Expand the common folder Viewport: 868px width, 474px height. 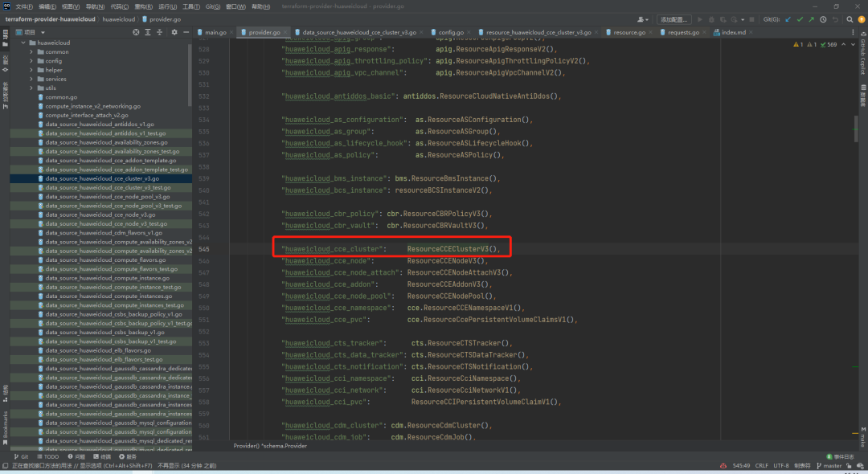pyautogui.click(x=31, y=52)
